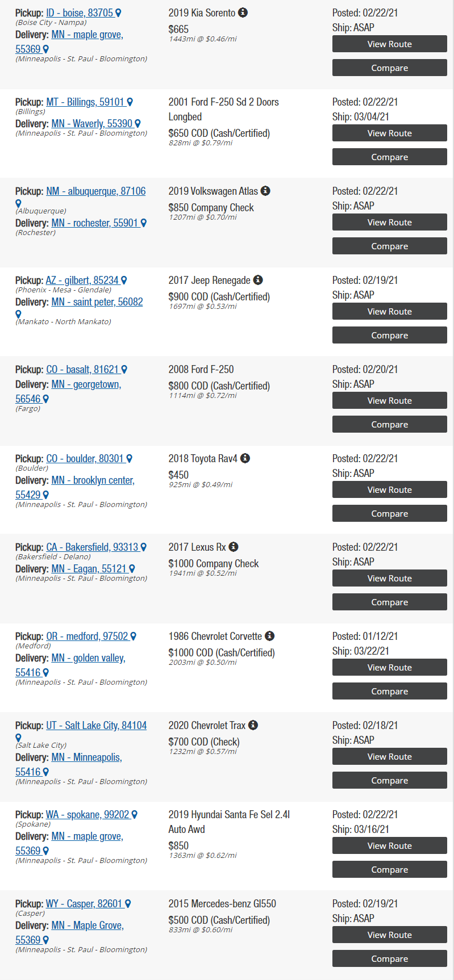454x980 pixels.
Task: Open info icon for 1986 Chevrolet Corvette
Action: 270,636
